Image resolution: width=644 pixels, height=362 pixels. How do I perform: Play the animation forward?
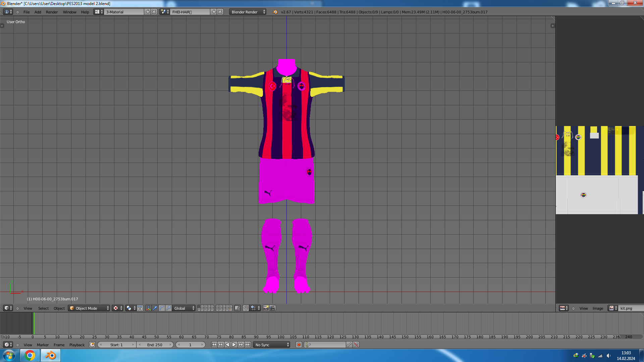234,345
